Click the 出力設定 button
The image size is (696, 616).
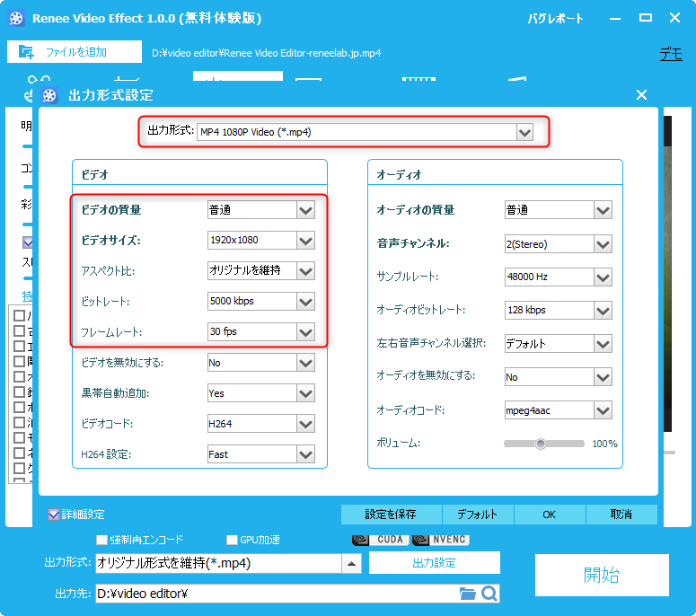(434, 563)
